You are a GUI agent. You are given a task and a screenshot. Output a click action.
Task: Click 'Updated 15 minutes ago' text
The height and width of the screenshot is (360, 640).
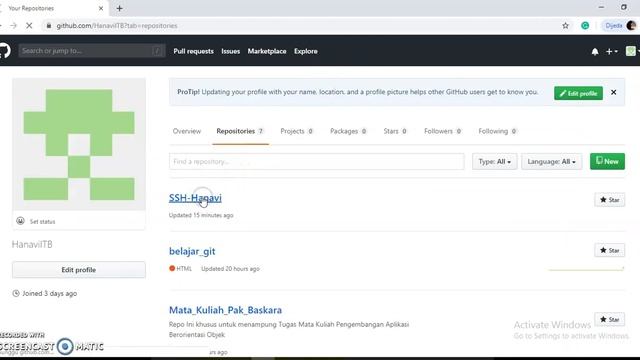click(x=201, y=215)
